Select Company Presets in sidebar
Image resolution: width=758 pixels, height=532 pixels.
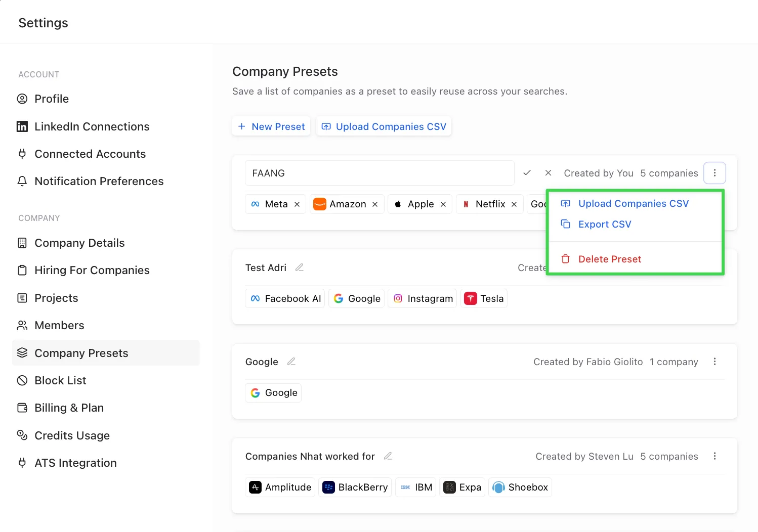click(106, 353)
